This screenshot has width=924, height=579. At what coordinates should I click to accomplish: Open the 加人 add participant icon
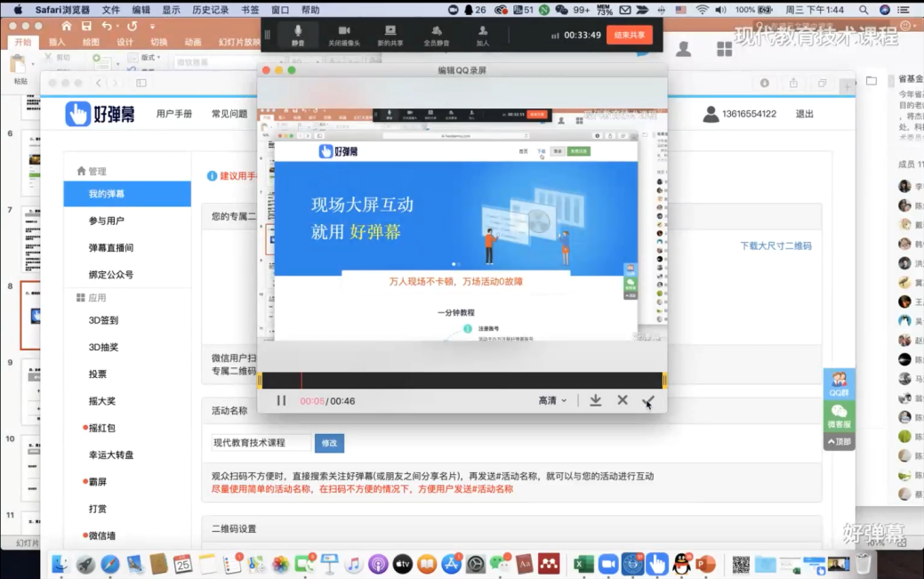482,35
